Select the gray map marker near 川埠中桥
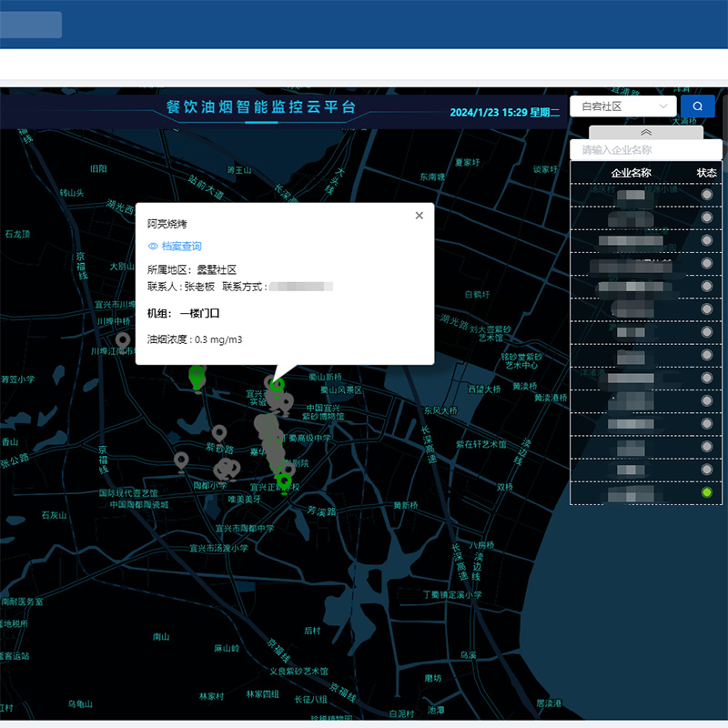 click(x=123, y=340)
